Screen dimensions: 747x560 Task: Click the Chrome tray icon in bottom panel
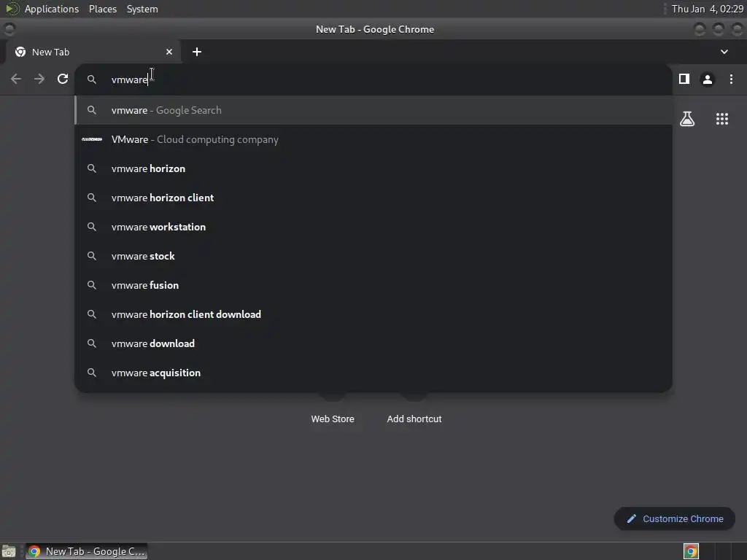[691, 551]
